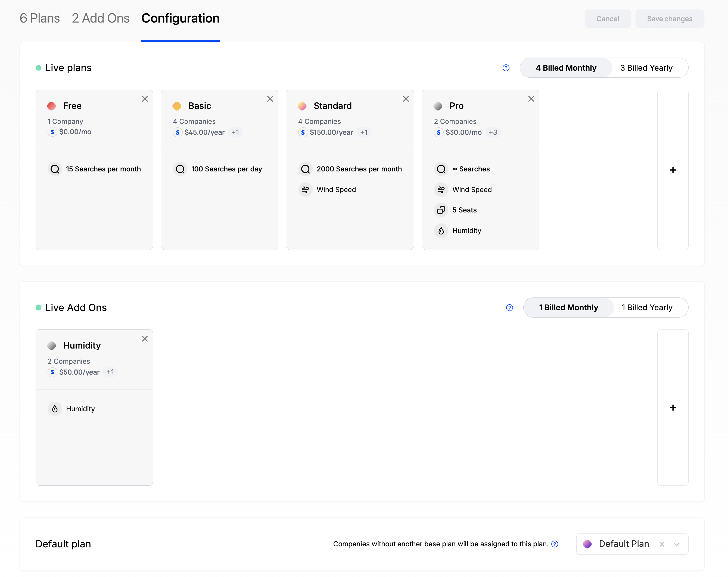Click the Humidity droplet icon in Pro plan
The width and height of the screenshot is (728, 577).
click(441, 231)
